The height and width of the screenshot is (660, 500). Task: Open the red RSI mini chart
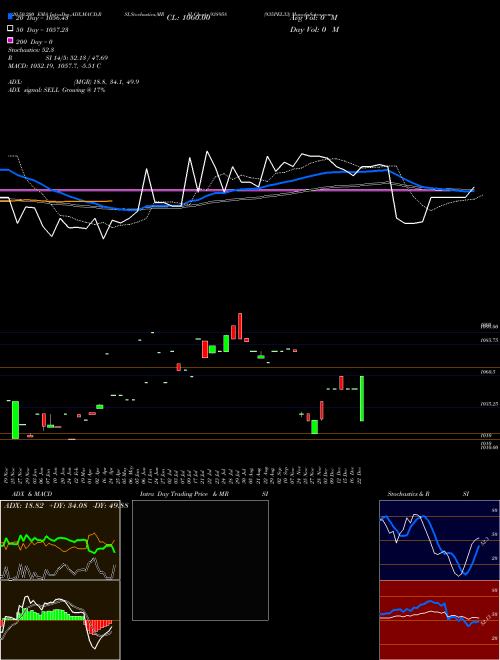click(x=439, y=620)
